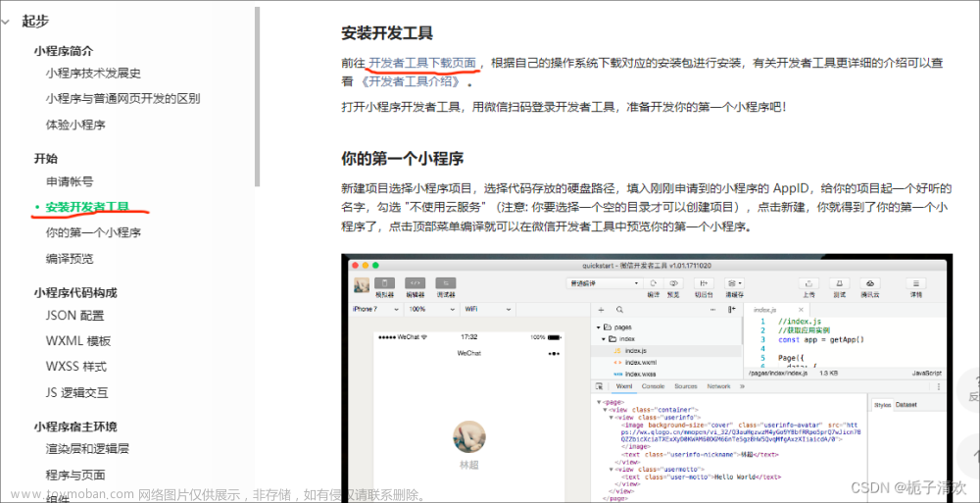The width and height of the screenshot is (980, 503).
Task: Open 申请帐号 sidebar item
Action: click(70, 181)
